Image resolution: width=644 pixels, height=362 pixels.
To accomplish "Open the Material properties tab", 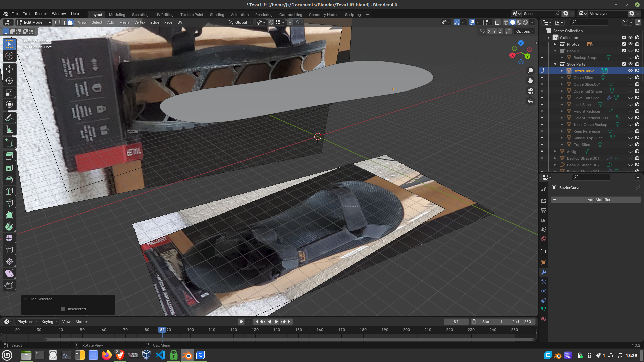I will click(x=544, y=319).
